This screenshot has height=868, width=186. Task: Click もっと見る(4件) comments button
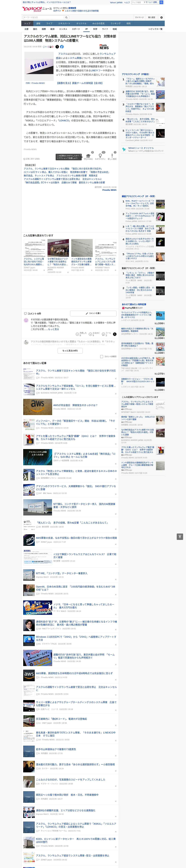tap(70, 351)
